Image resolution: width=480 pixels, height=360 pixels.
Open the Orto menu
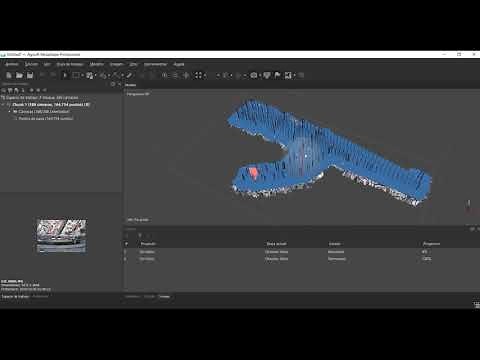point(133,64)
